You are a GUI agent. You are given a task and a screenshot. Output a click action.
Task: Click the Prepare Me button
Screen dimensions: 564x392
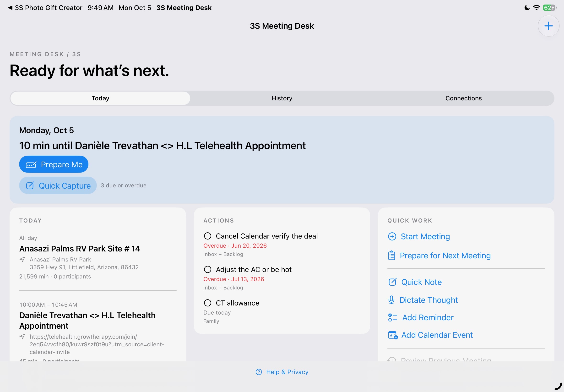coord(54,164)
